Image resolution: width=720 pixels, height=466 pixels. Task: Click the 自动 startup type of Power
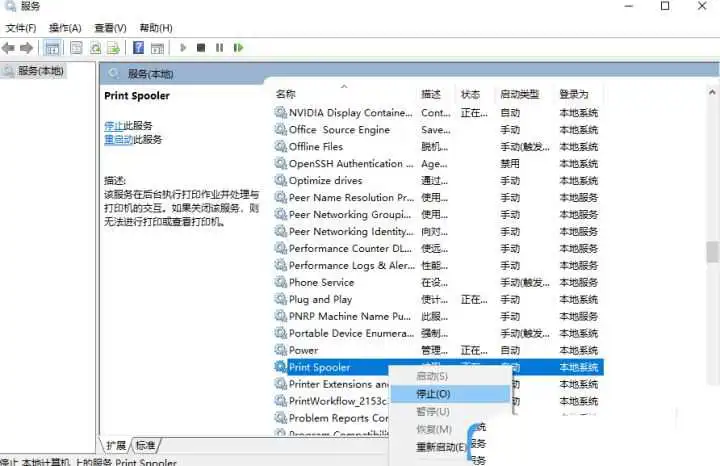click(510, 350)
